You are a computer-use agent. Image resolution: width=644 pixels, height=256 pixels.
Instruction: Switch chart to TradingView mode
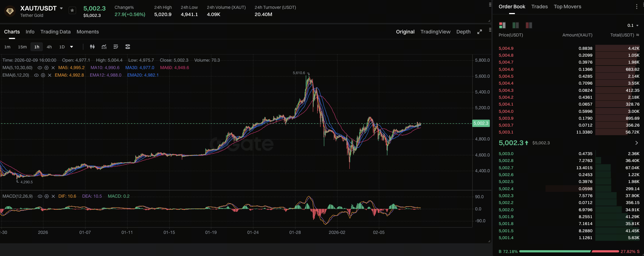[435, 32]
